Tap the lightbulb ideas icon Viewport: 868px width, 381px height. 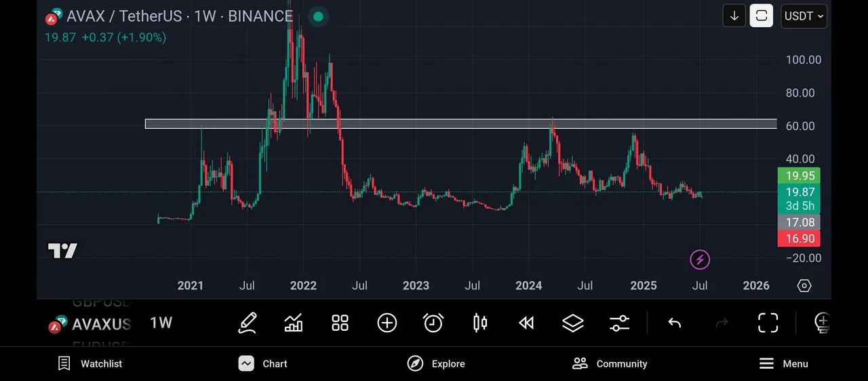(821, 323)
